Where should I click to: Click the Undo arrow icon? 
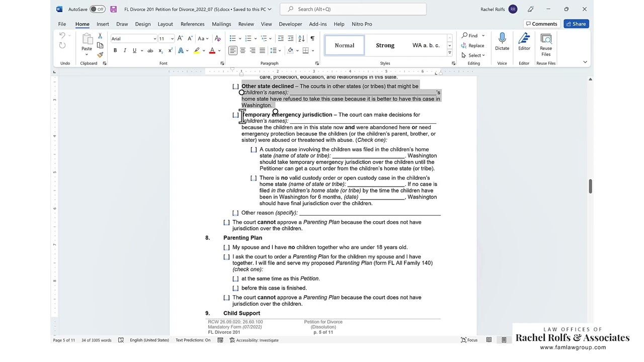click(62, 35)
